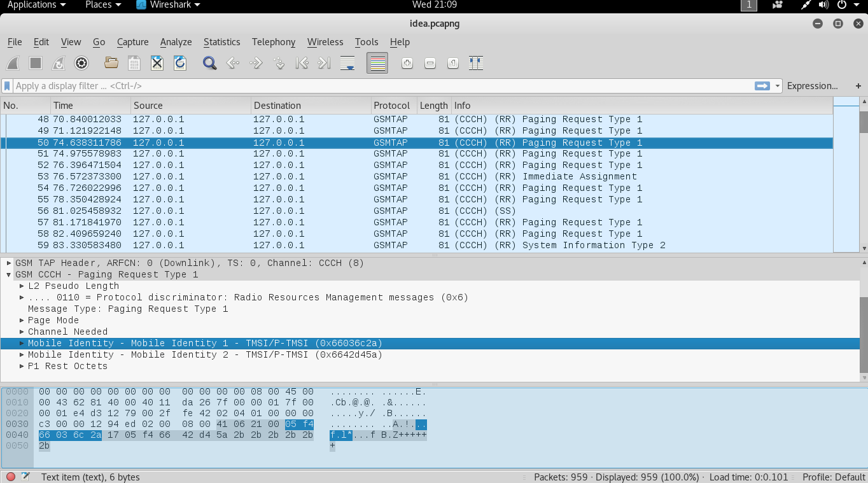Image resolution: width=868 pixels, height=483 pixels.
Task: Jump to the last packet
Action: coord(325,63)
